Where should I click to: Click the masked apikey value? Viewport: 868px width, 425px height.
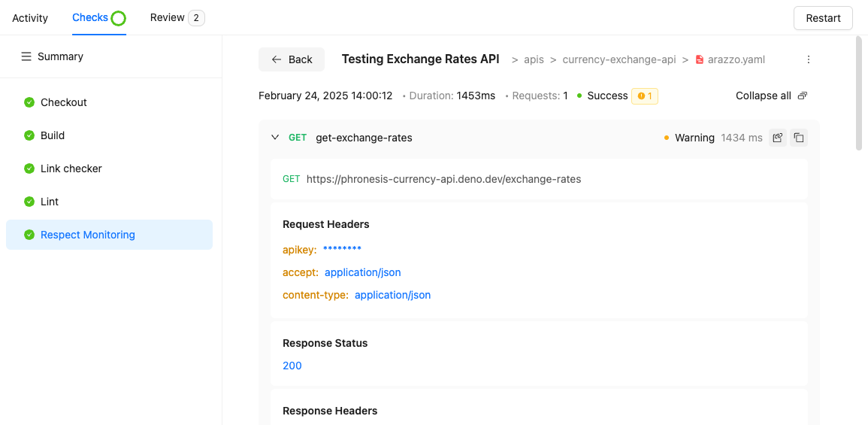tap(342, 250)
